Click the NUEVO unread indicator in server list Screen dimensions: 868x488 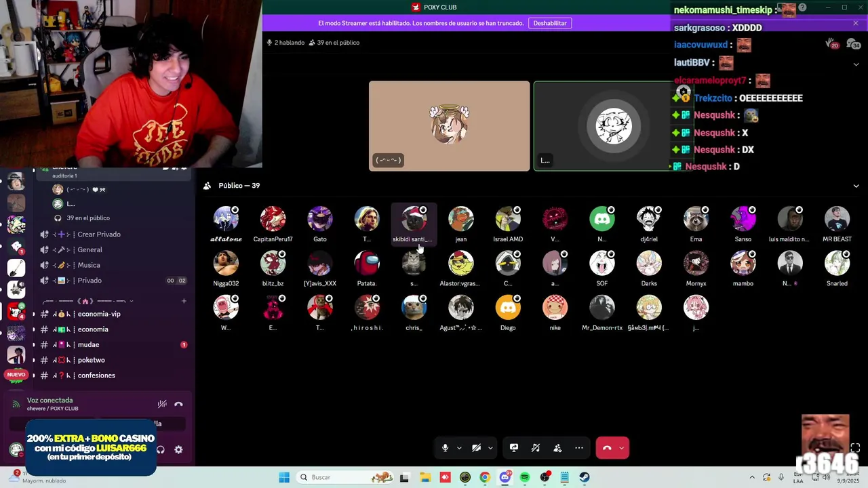tap(16, 375)
